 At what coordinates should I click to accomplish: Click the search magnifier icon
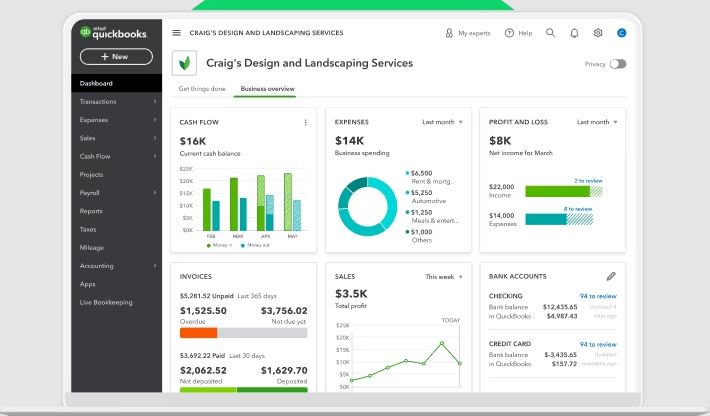550,33
